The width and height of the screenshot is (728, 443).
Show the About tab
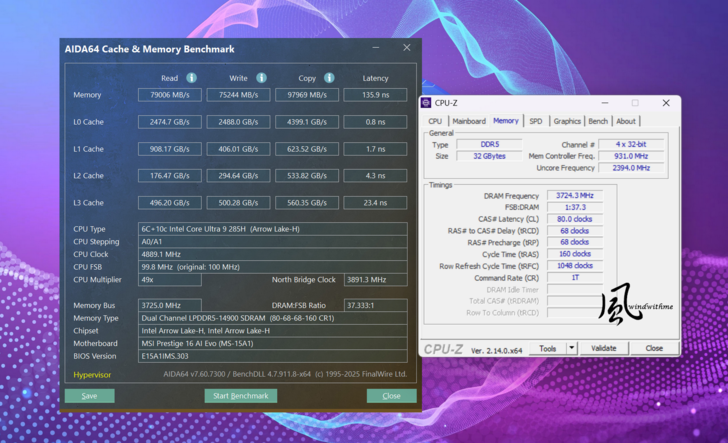point(626,121)
